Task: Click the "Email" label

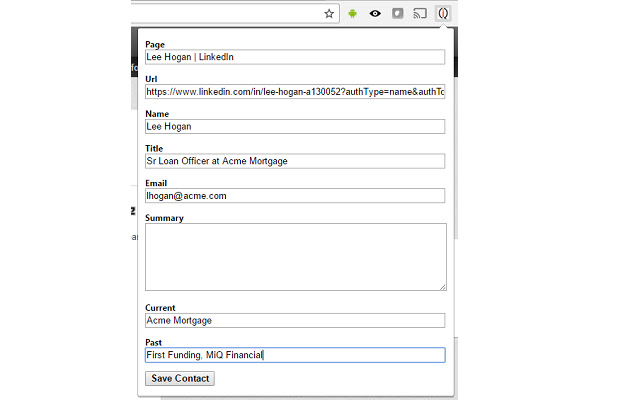Action: pos(156,183)
